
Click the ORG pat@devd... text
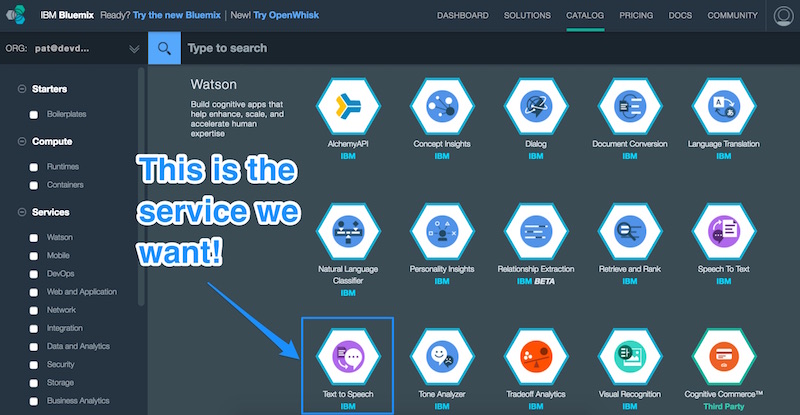tap(47, 48)
